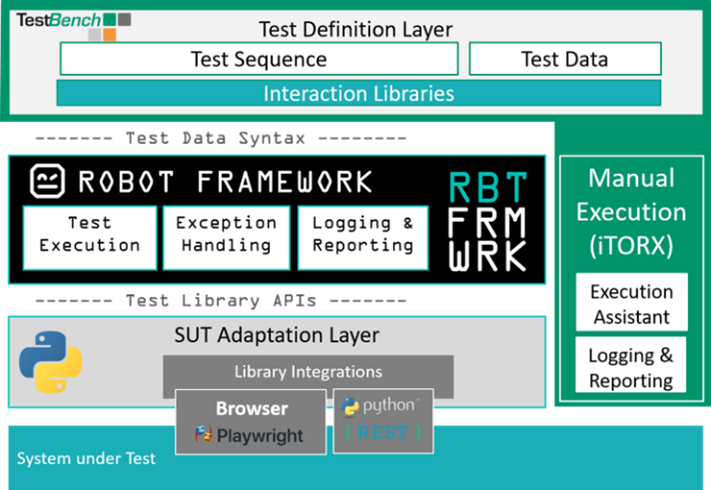Click the RBT FRM WRK logo
Viewport: 711px width, 490px height.
click(487, 222)
